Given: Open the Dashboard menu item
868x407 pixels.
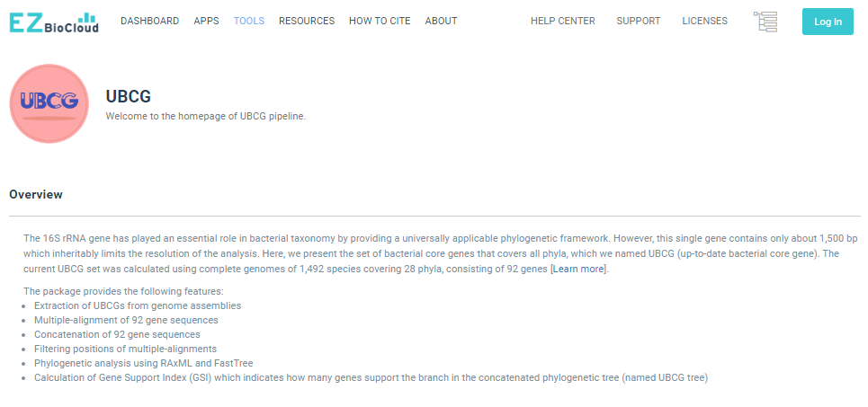Looking at the screenshot, I should pos(149,22).
